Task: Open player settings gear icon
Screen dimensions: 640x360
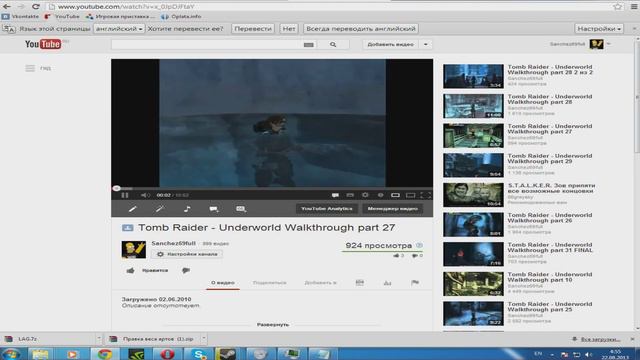Action: pyautogui.click(x=365, y=195)
